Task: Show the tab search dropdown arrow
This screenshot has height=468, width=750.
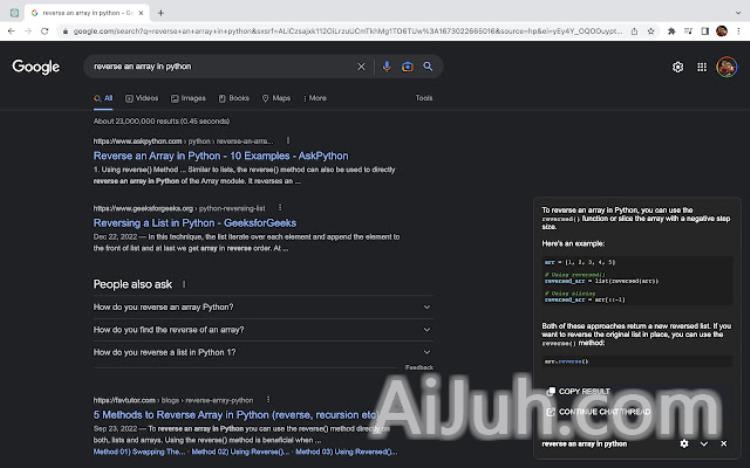Action: click(738, 13)
